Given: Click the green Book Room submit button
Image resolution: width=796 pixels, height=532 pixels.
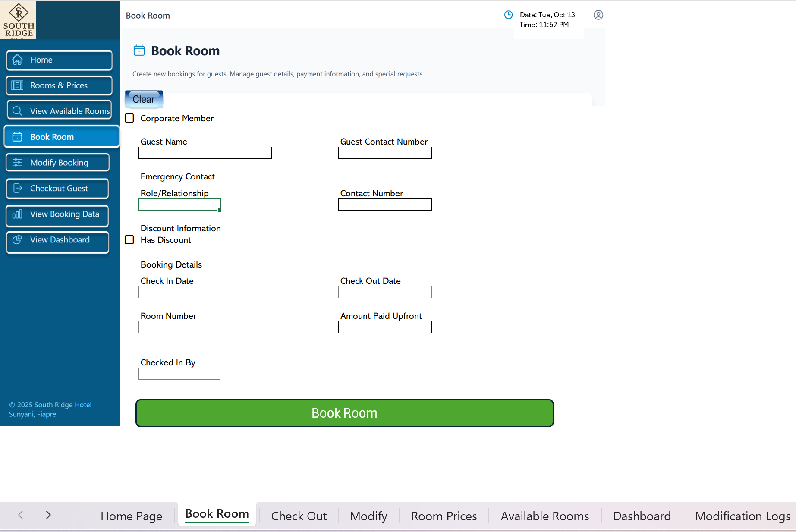Looking at the screenshot, I should [344, 413].
